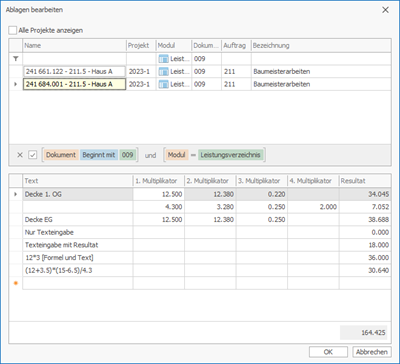The image size is (400, 364).
Task: Click the 4.300 multiplier cell
Action: tap(159, 207)
